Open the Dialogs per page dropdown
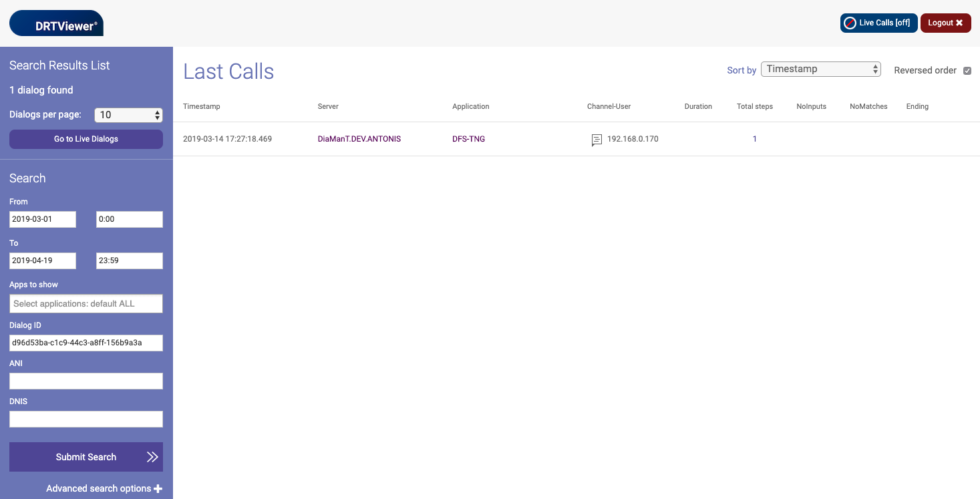Screen dimensions: 980x499 (128, 115)
